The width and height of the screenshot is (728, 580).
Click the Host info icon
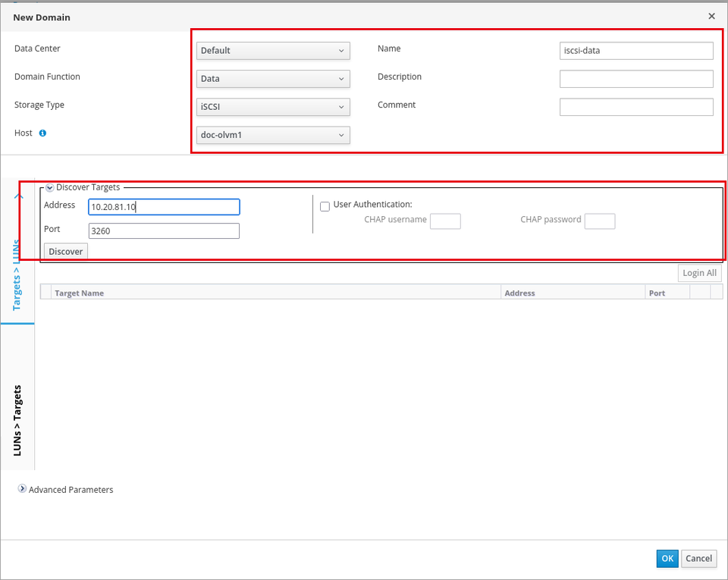(x=42, y=133)
